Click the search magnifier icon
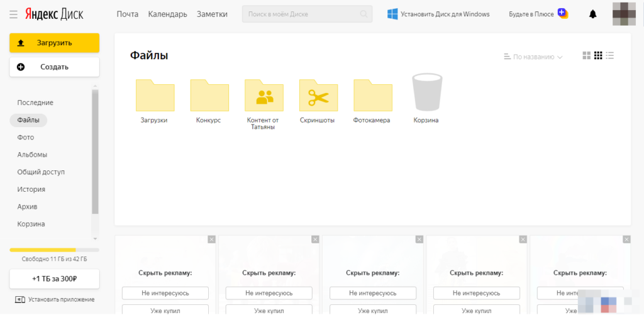 364,14
